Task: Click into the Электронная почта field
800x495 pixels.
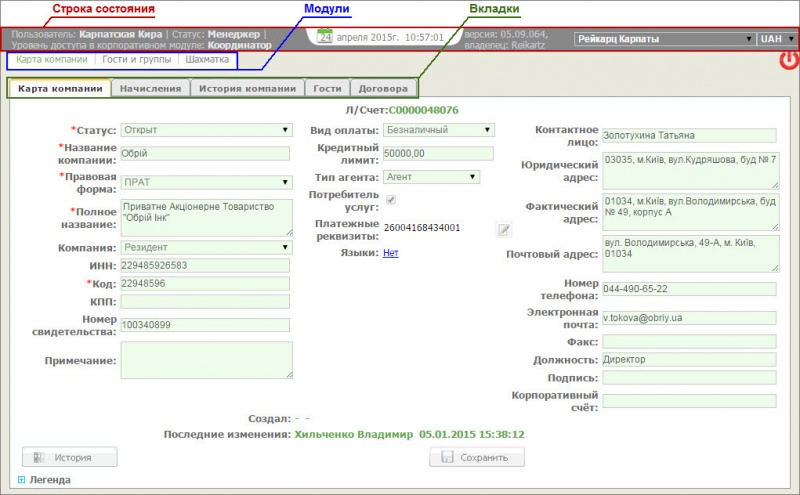Action: [x=688, y=318]
